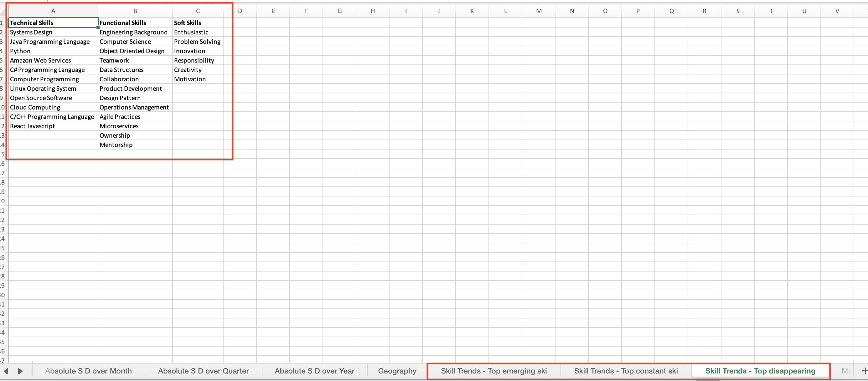This screenshot has width=868, height=381.
Task: Select the Ownership cell
Action: [x=135, y=136]
